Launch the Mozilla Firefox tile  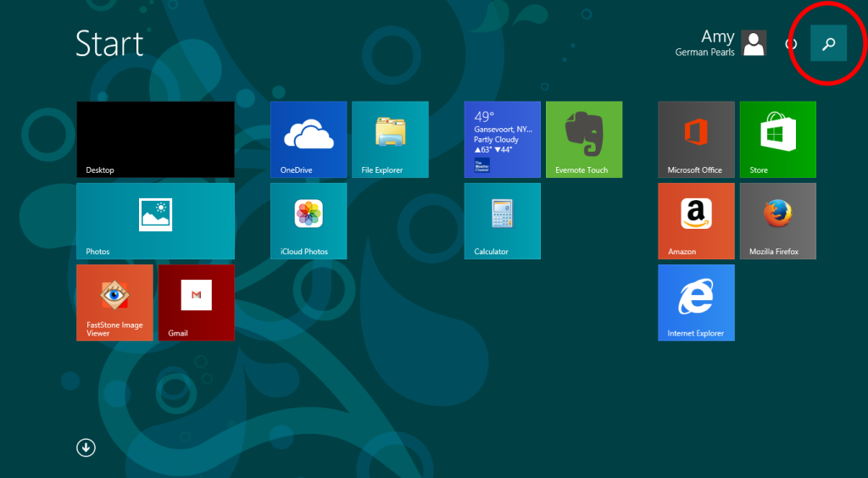tap(778, 220)
